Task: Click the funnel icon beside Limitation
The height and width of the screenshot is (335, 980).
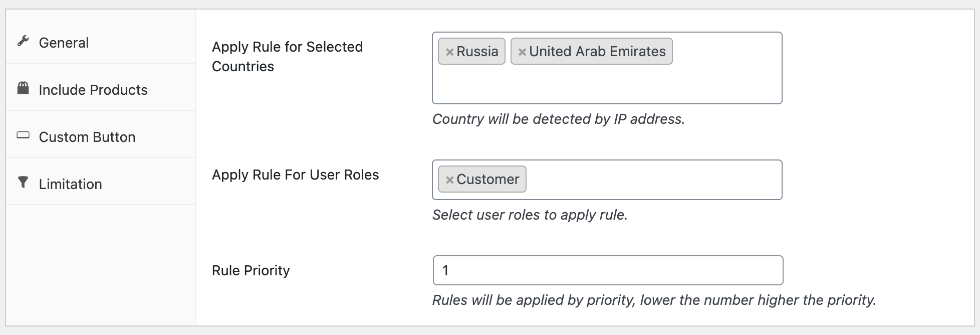Action: pyautogui.click(x=23, y=182)
